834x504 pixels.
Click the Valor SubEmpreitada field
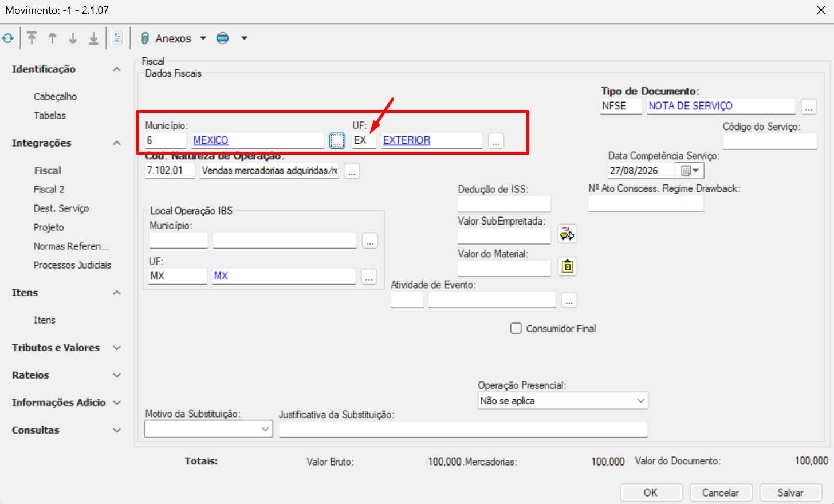click(x=504, y=235)
